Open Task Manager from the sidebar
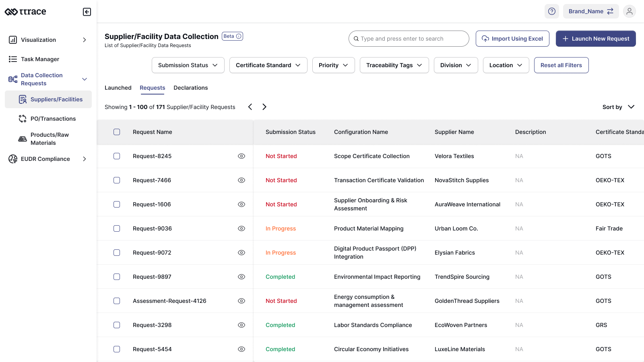The height and width of the screenshot is (362, 644). 48,59
